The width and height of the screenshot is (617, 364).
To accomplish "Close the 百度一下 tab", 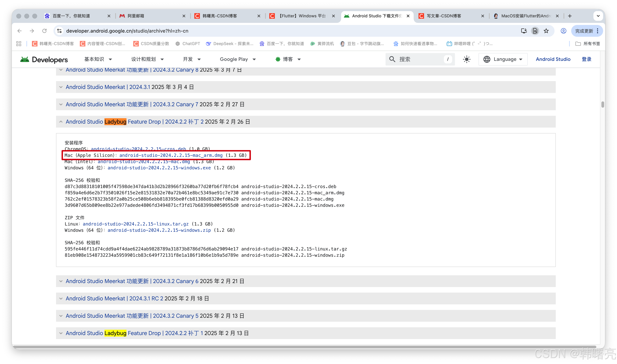I will click(x=109, y=16).
